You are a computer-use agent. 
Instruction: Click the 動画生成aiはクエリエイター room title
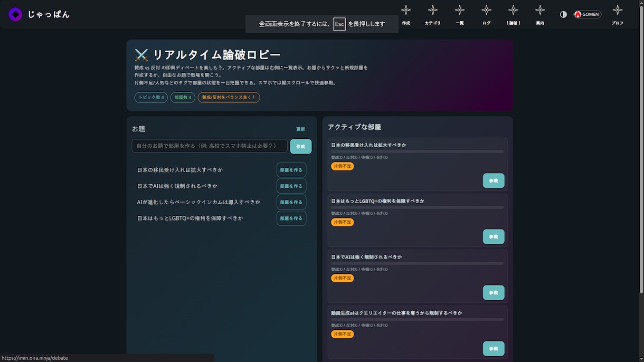tap(396, 313)
